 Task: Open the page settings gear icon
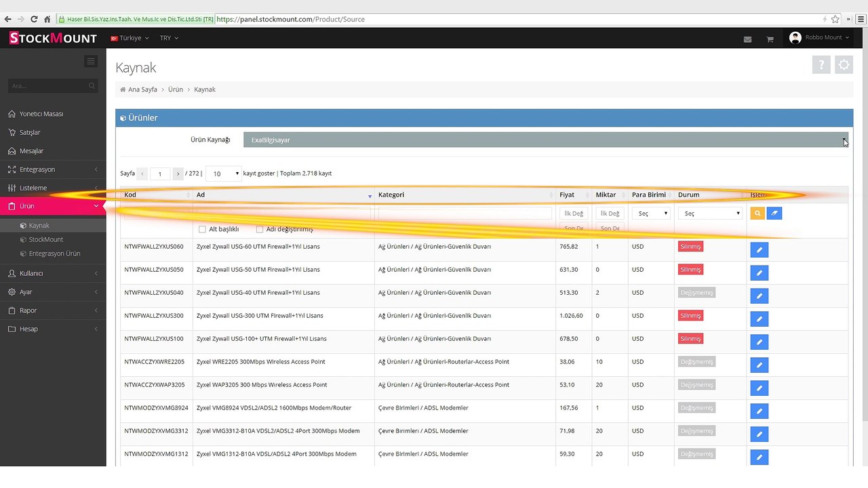click(x=844, y=65)
